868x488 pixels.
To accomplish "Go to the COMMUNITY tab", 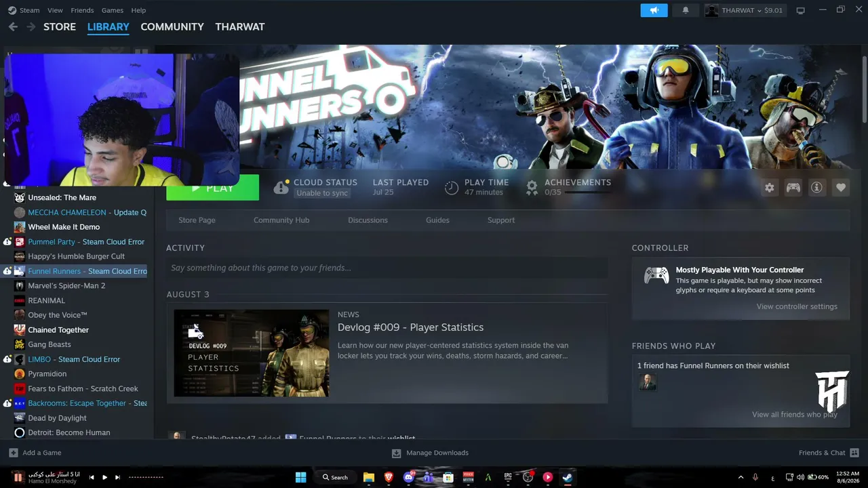I will tap(172, 26).
